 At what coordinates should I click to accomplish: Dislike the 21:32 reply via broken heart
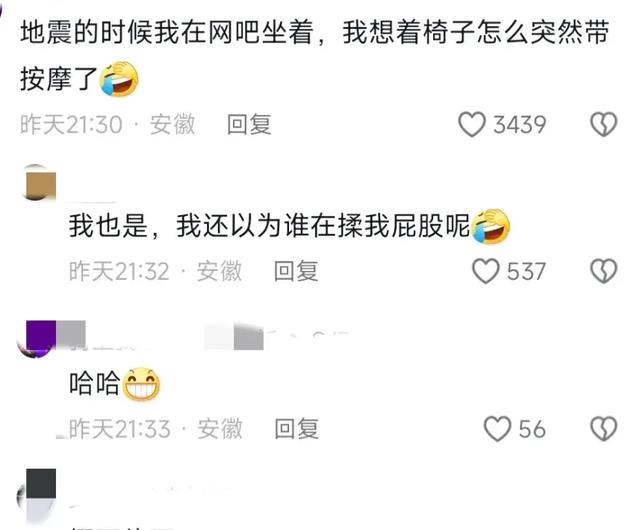point(604,272)
